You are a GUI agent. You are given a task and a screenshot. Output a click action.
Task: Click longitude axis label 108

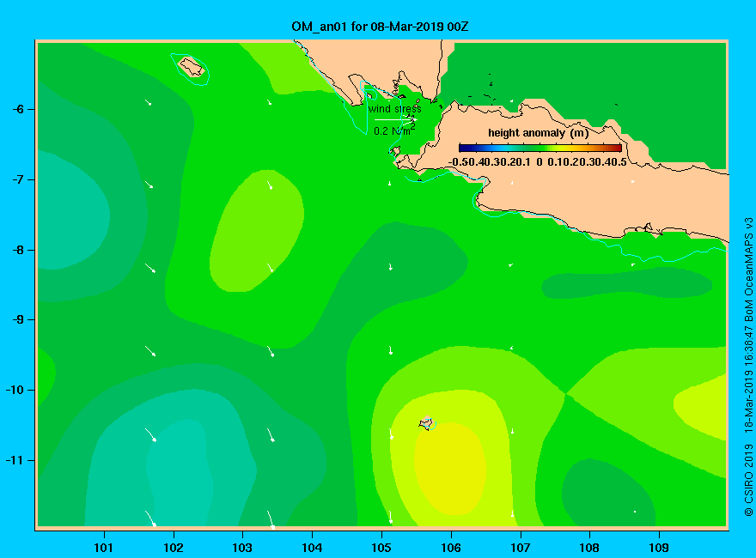589,548
